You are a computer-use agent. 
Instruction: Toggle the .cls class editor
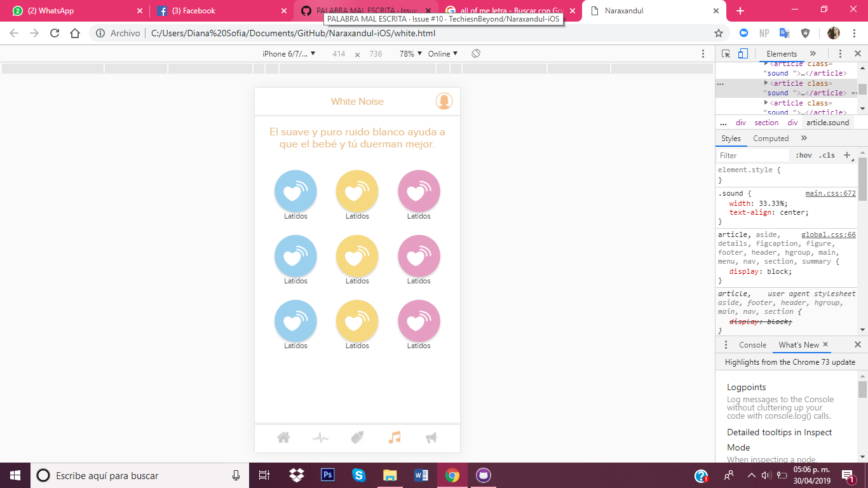[x=827, y=155]
